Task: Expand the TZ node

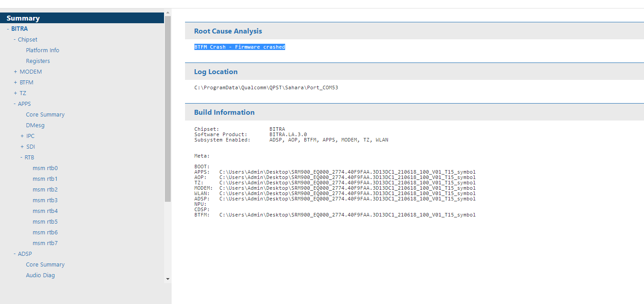Action: [x=15, y=93]
